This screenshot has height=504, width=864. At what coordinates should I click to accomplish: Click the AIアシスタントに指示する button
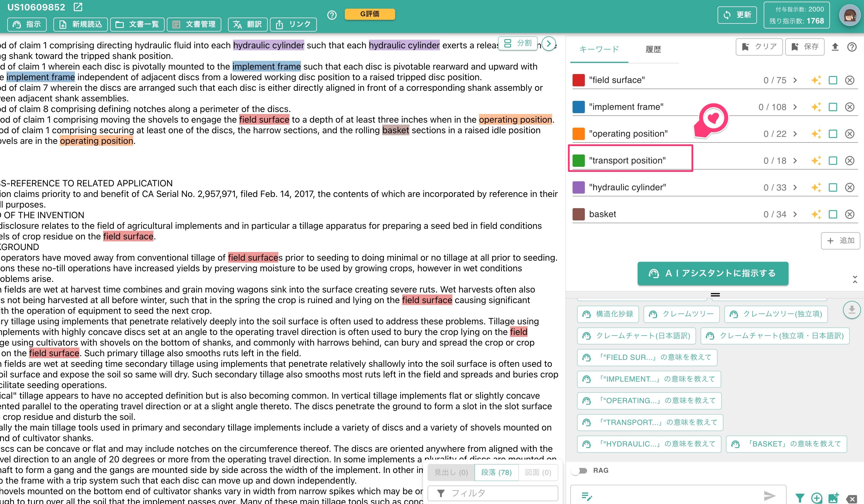pos(713,273)
